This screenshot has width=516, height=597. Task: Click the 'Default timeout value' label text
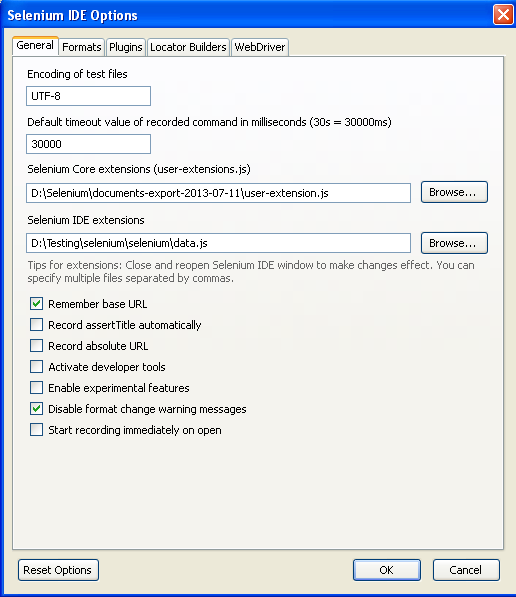pos(209,122)
